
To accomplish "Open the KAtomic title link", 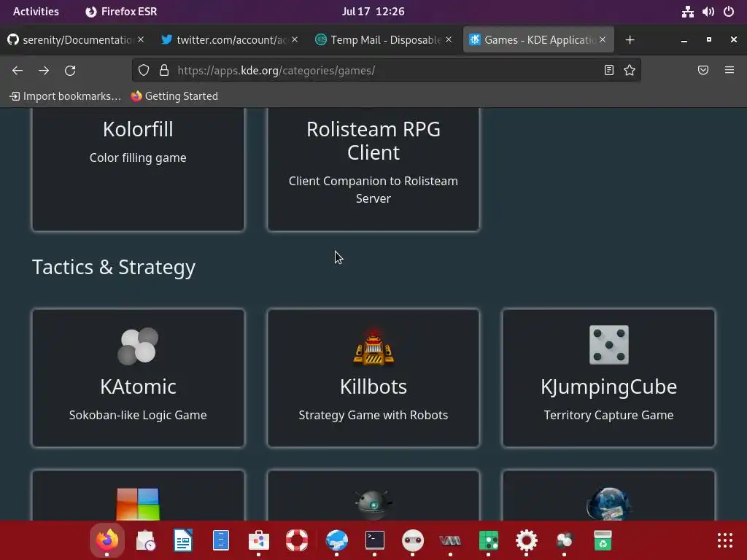I will pos(138,386).
